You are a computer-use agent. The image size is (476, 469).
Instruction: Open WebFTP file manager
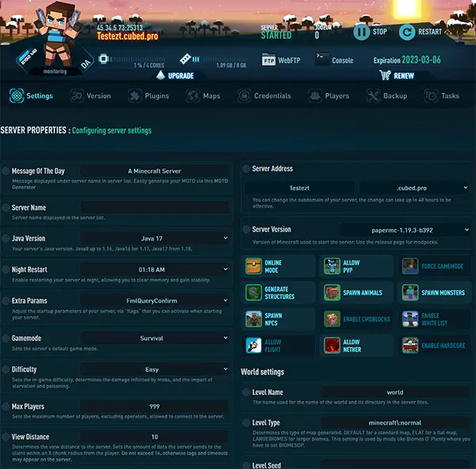click(282, 60)
